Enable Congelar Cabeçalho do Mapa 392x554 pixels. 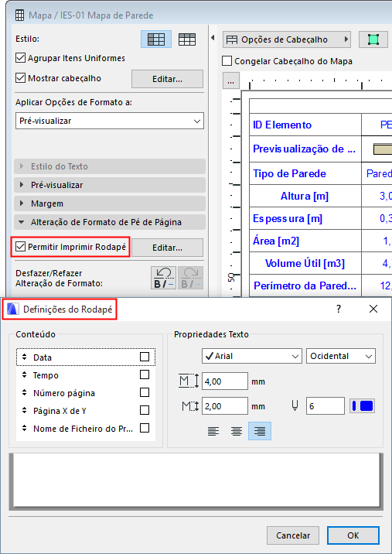click(x=227, y=61)
